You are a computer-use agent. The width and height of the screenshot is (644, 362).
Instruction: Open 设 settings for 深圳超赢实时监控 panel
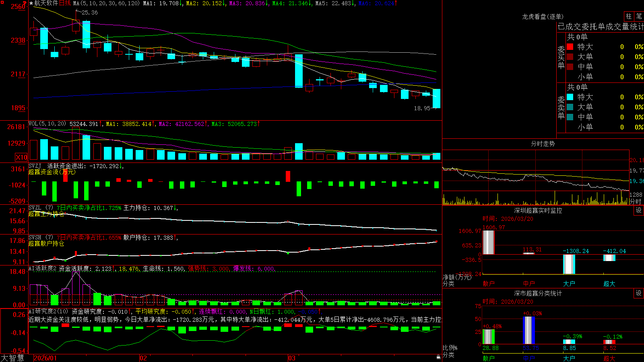pyautogui.click(x=639, y=210)
